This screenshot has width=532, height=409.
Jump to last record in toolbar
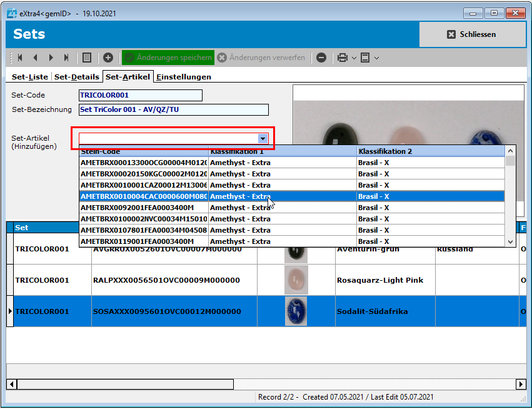[x=66, y=58]
